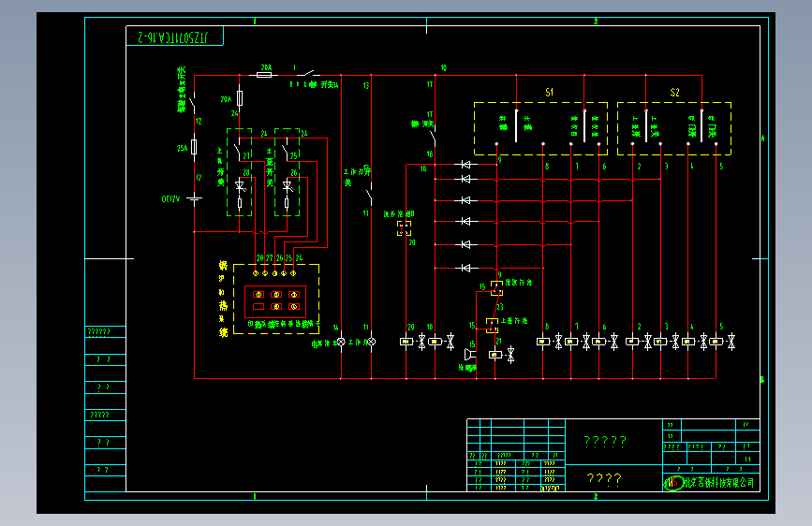This screenshot has height=526, width=812.
Task: Select the yellow terminal circle under wire 24
Action: click(294, 273)
